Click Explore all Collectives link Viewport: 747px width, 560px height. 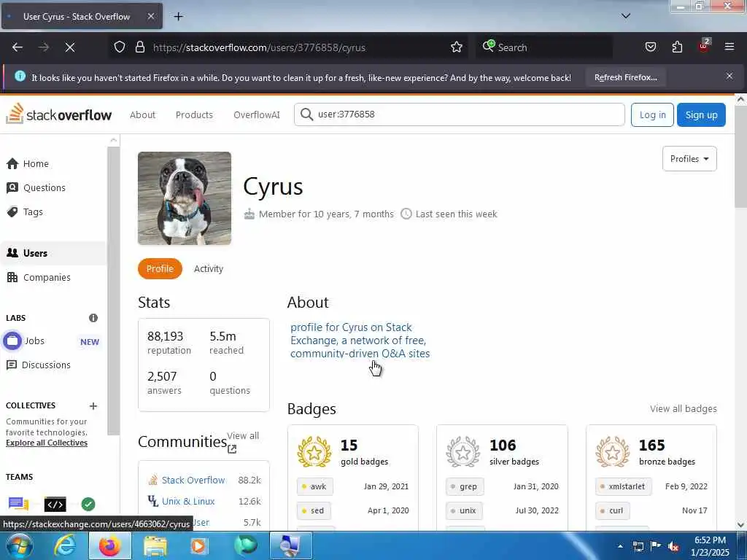pos(47,443)
